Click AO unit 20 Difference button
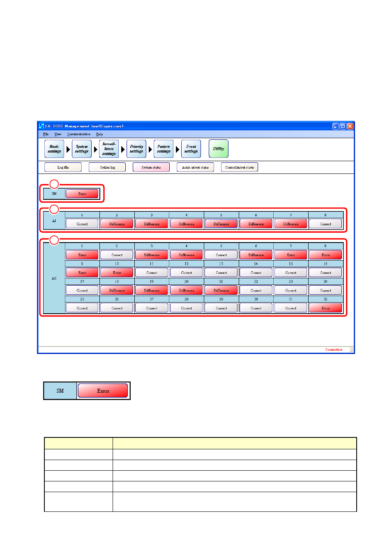The height and width of the screenshot is (555, 392). tap(187, 290)
